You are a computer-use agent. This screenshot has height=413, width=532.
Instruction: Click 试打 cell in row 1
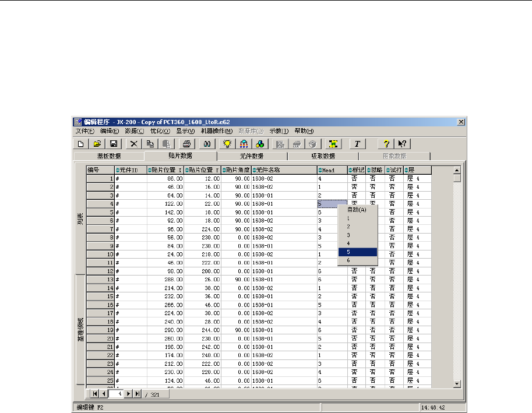tap(394, 179)
